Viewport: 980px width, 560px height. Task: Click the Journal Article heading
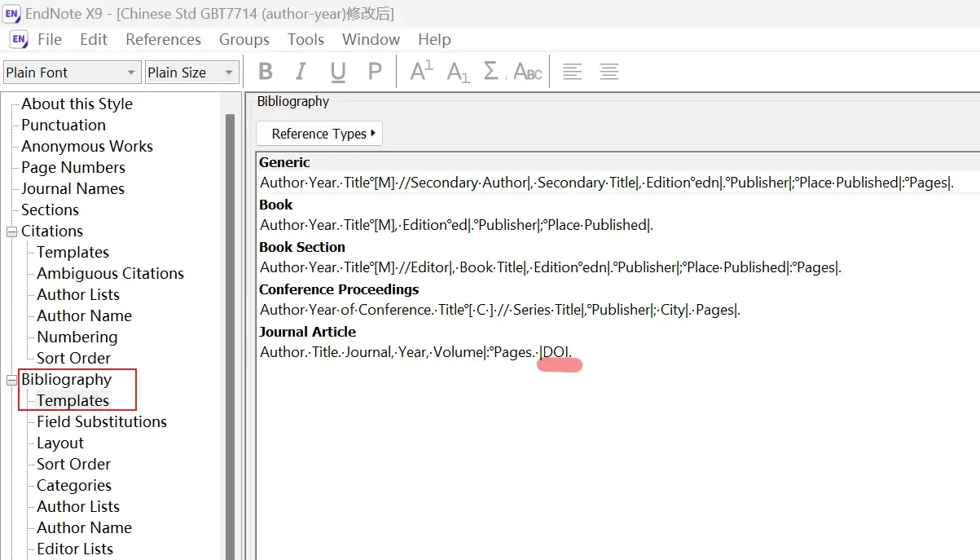(307, 332)
